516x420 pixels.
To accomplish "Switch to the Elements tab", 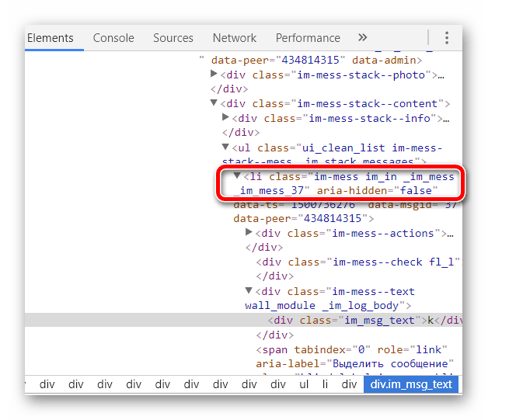I will click(51, 38).
